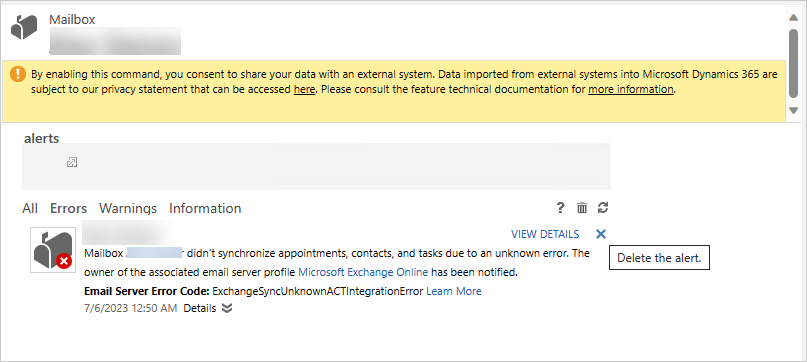Click the 'Mailbox' header title
This screenshot has height=362, width=807.
click(72, 20)
